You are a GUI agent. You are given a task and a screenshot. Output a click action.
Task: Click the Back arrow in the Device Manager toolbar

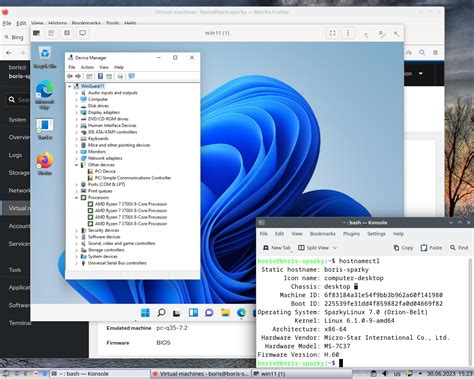pos(70,76)
